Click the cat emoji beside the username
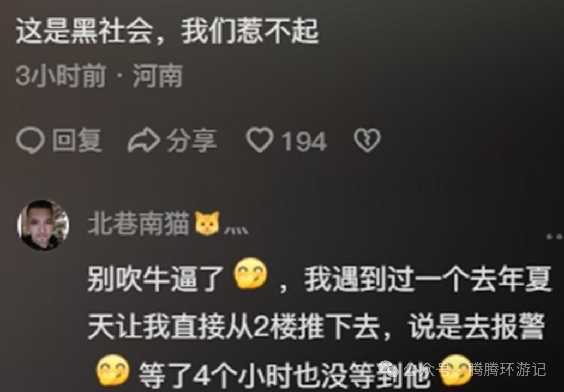This screenshot has height=392, width=564. coord(207,224)
